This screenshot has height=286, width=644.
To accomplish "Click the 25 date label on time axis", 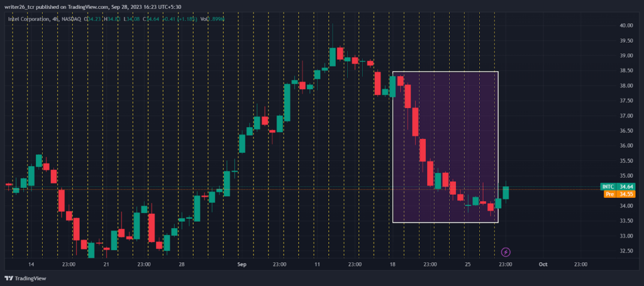I will click(x=468, y=265).
